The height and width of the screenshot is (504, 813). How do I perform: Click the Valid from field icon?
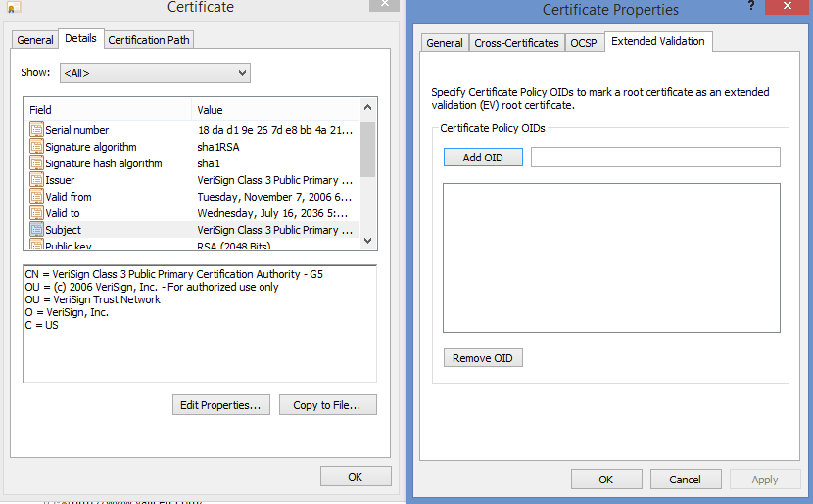tap(36, 196)
